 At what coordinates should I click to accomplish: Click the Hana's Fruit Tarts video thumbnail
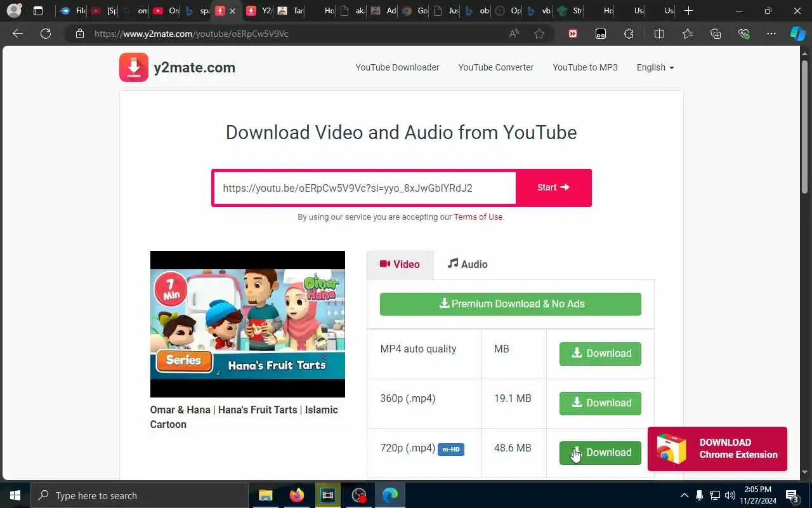pyautogui.click(x=247, y=324)
